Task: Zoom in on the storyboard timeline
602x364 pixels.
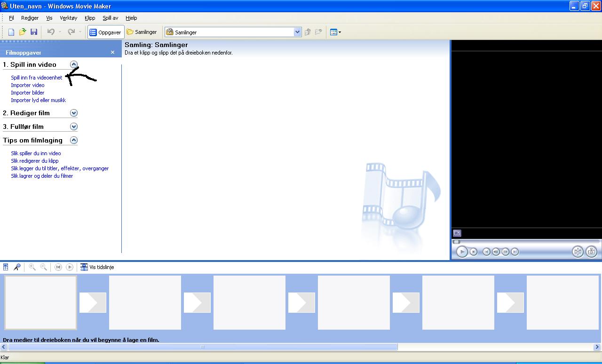Action: (x=32, y=267)
